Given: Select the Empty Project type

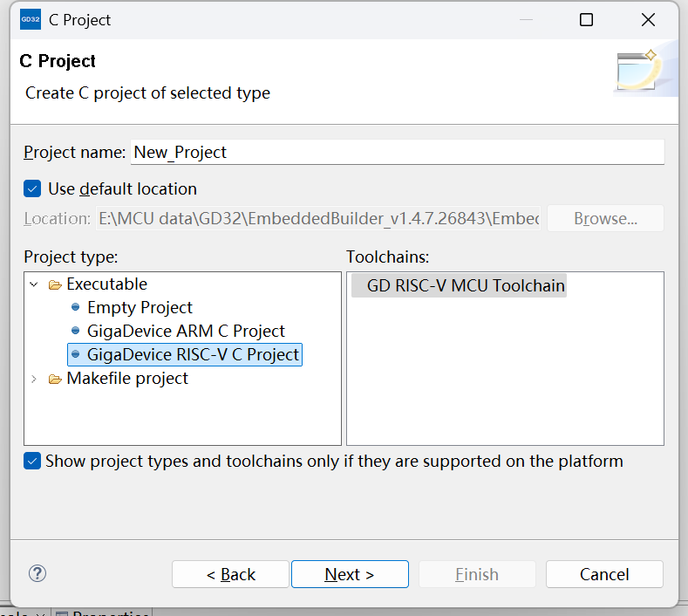Looking at the screenshot, I should click(140, 308).
